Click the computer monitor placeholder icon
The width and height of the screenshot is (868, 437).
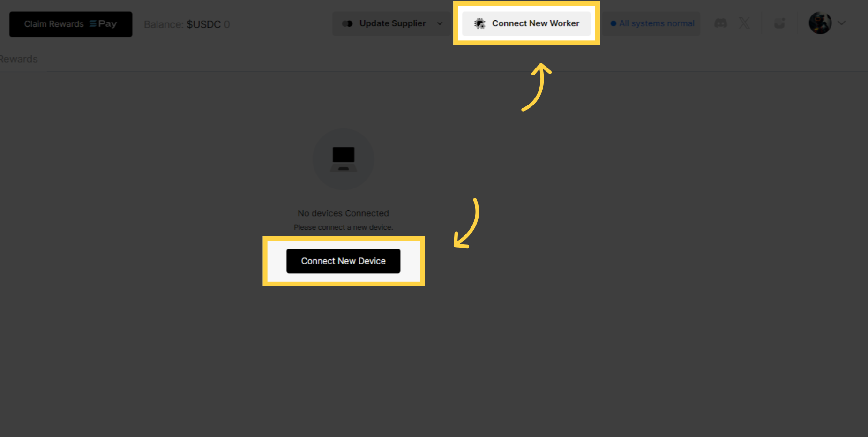[344, 159]
